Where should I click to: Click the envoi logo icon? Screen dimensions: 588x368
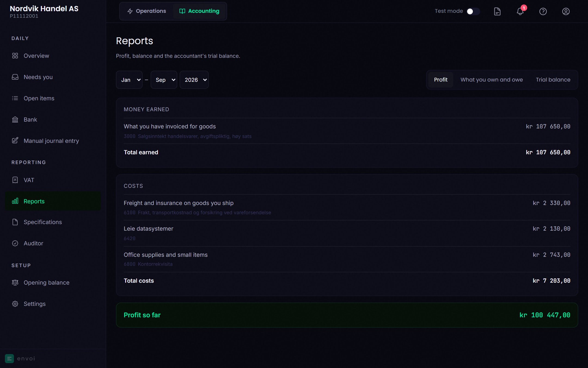pos(9,358)
